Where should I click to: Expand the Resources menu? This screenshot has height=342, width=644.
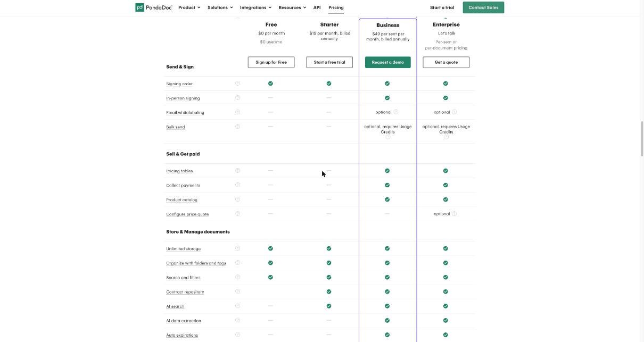292,7
